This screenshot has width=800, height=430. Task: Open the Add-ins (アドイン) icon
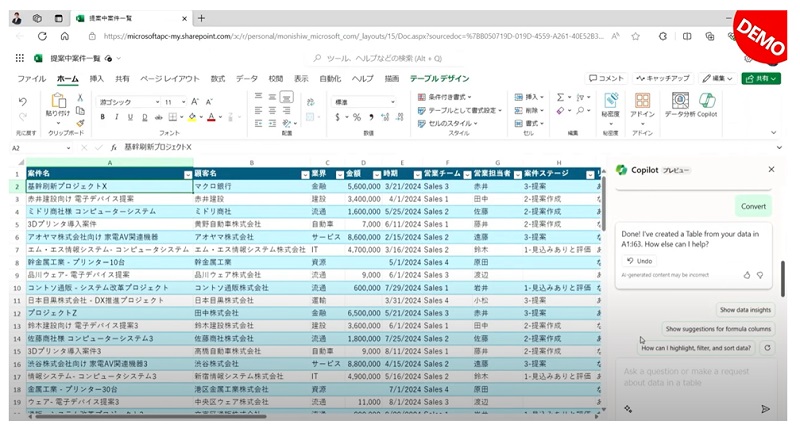[x=642, y=100]
